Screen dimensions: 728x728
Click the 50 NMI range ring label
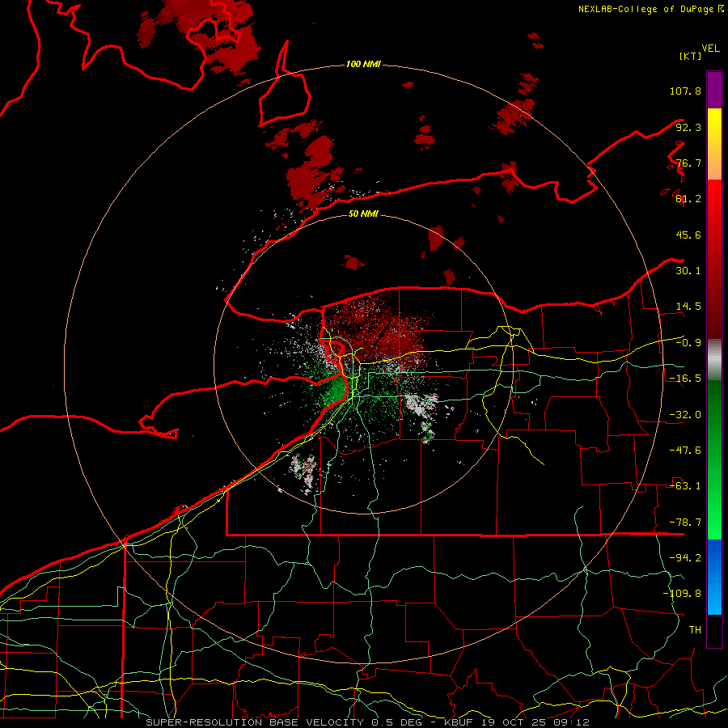click(x=363, y=214)
